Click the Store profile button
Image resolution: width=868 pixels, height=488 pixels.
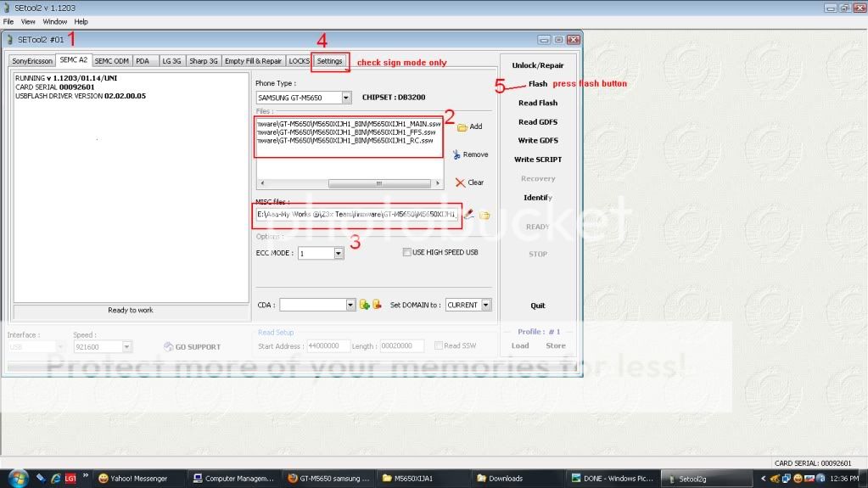tap(555, 345)
